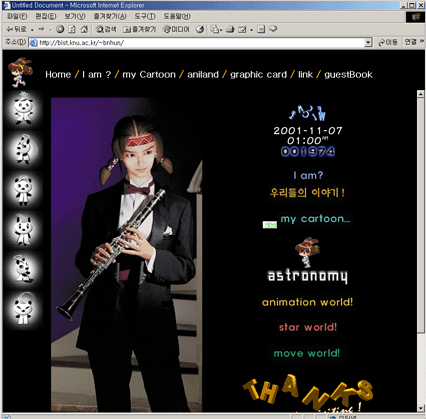Open the 검색 search pane
This screenshot has width=426, height=419.
106,29
